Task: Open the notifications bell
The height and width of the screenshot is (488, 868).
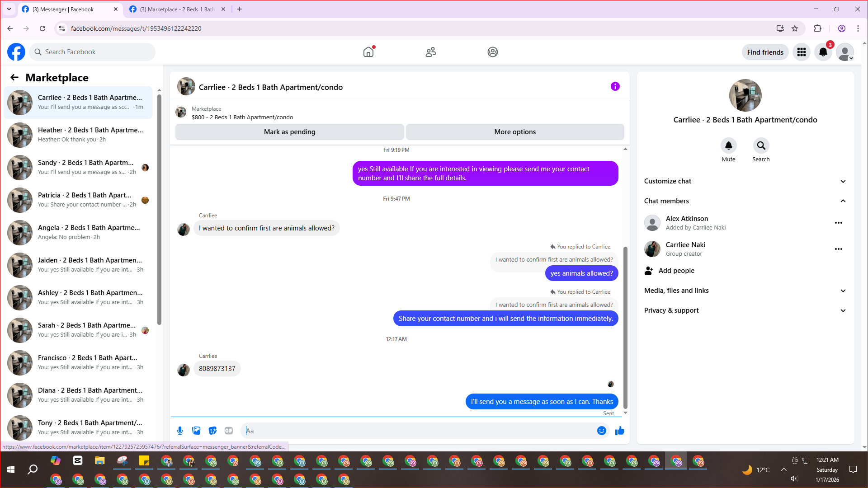Action: pyautogui.click(x=823, y=52)
